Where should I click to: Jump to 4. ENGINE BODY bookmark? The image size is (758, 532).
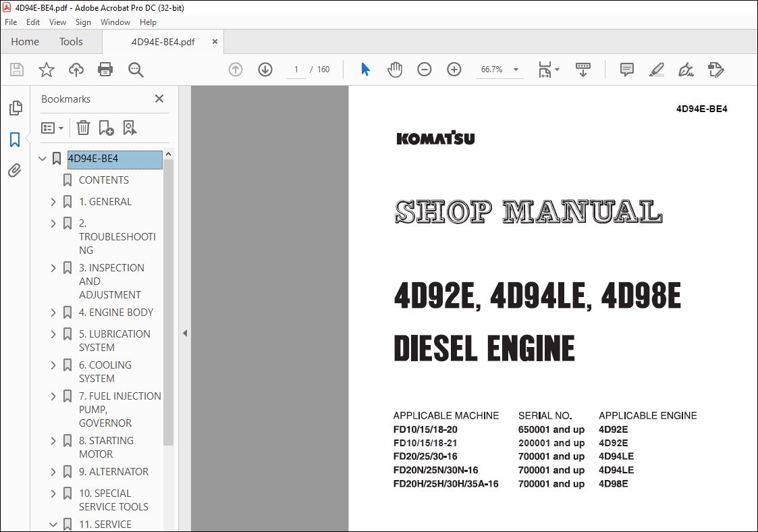pos(116,313)
